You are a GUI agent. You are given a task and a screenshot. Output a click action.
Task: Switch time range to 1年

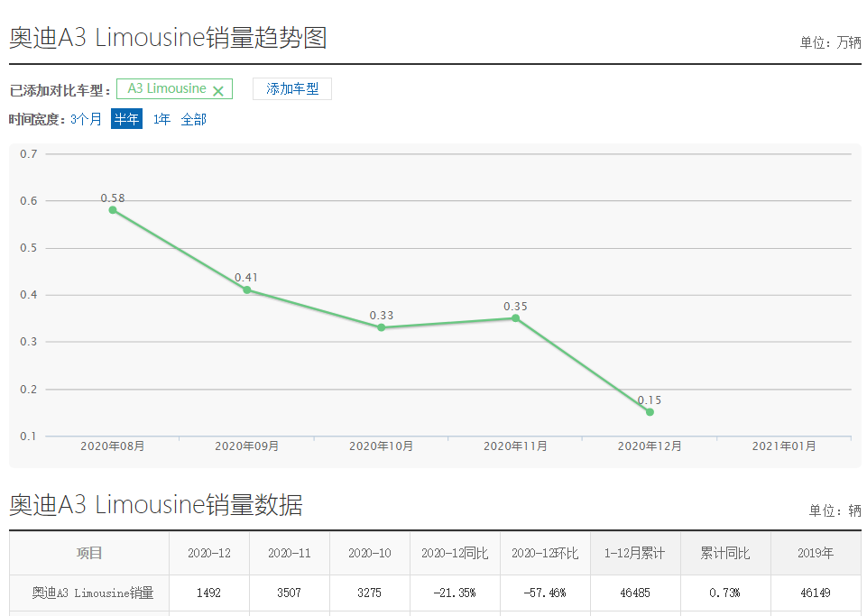pos(161,119)
